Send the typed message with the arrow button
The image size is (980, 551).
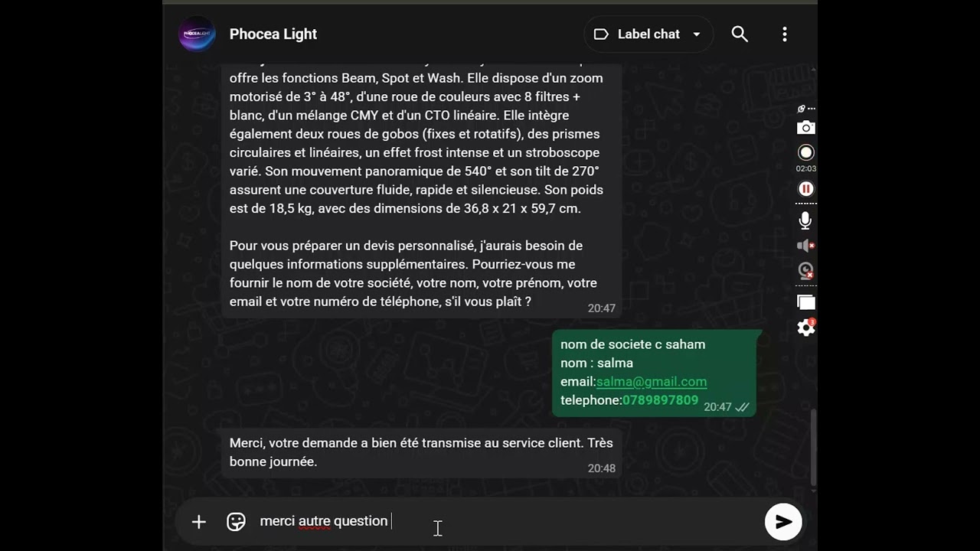[783, 522]
